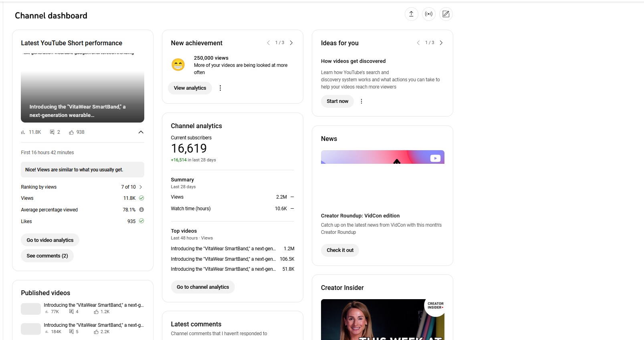The height and width of the screenshot is (340, 644).
Task: Click the 1 / 3 counter in New achievement
Action: [280, 42]
